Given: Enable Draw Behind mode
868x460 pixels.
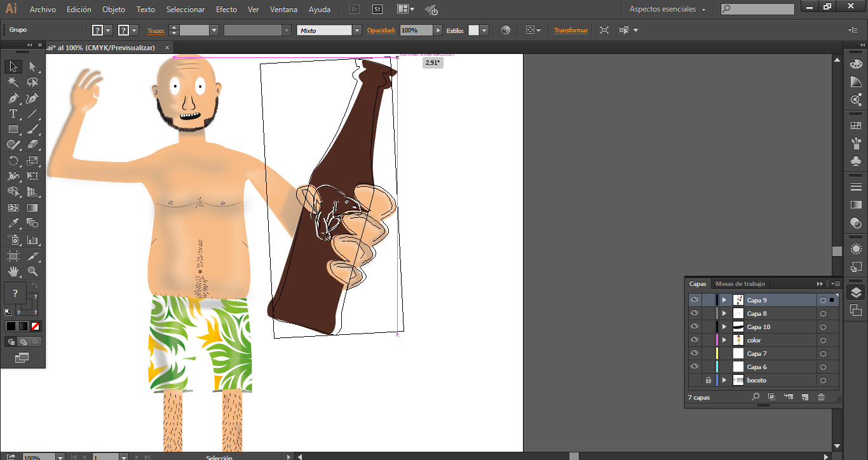Looking at the screenshot, I should point(23,342).
